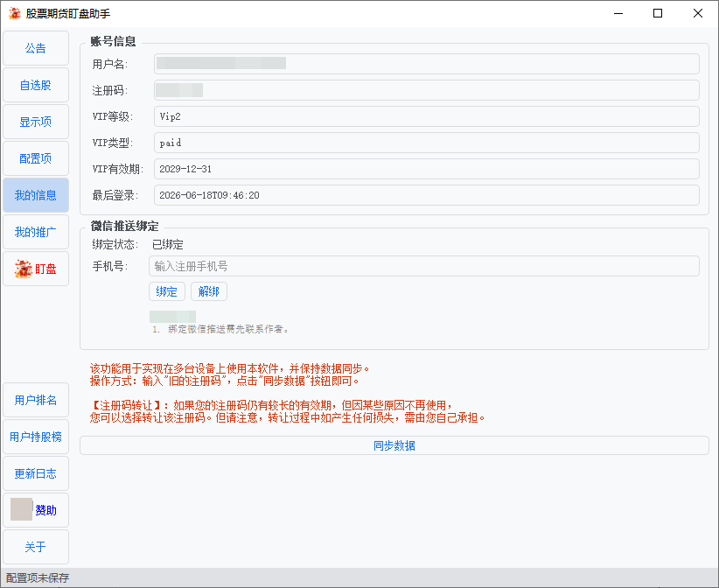Image resolution: width=719 pixels, height=588 pixels.
Task: Open the 我的推广 promotion tab
Action: (36, 232)
